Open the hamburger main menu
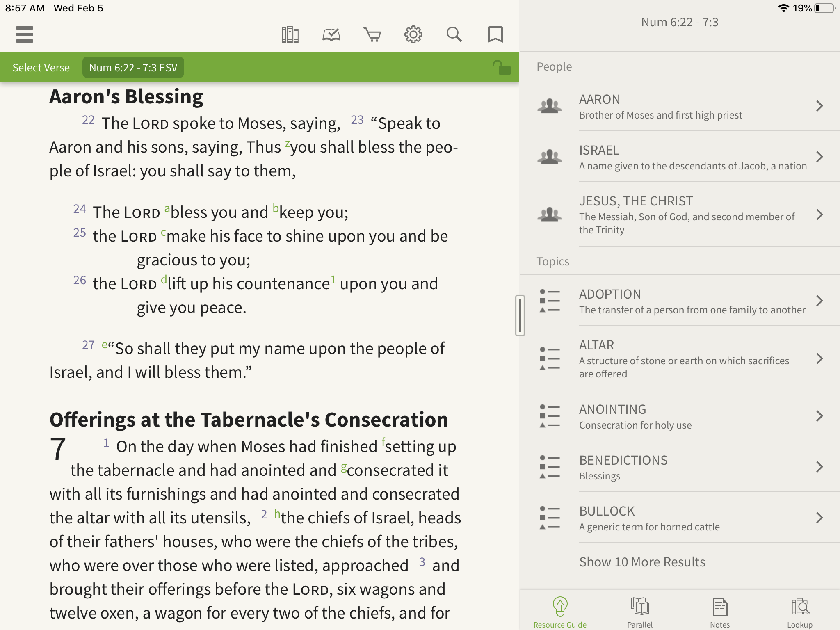Viewport: 840px width, 630px height. pos(25,34)
